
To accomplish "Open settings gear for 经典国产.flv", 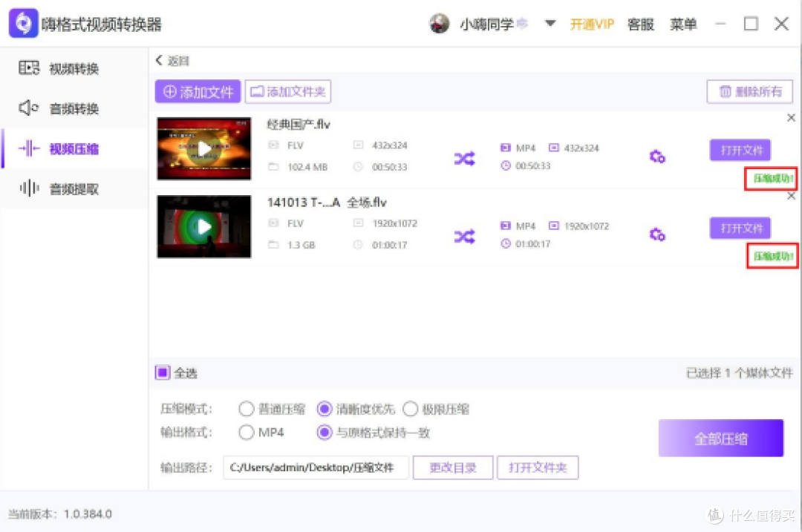I will point(657,157).
